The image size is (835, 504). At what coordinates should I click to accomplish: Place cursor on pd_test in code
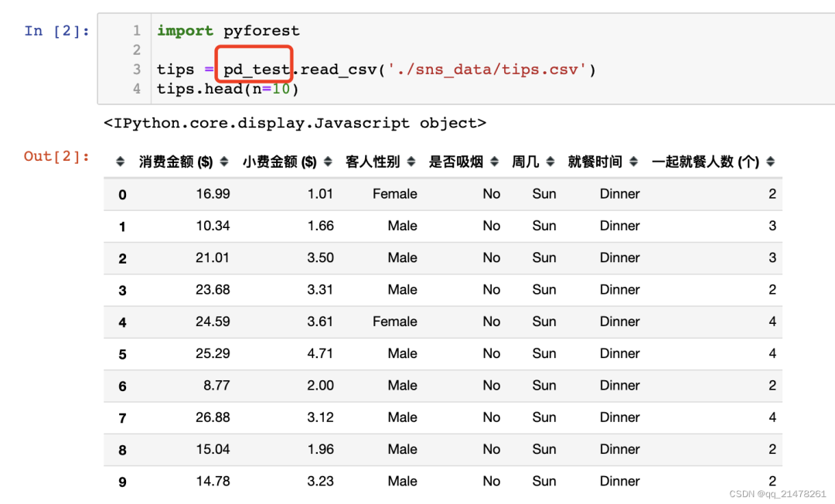coord(256,70)
